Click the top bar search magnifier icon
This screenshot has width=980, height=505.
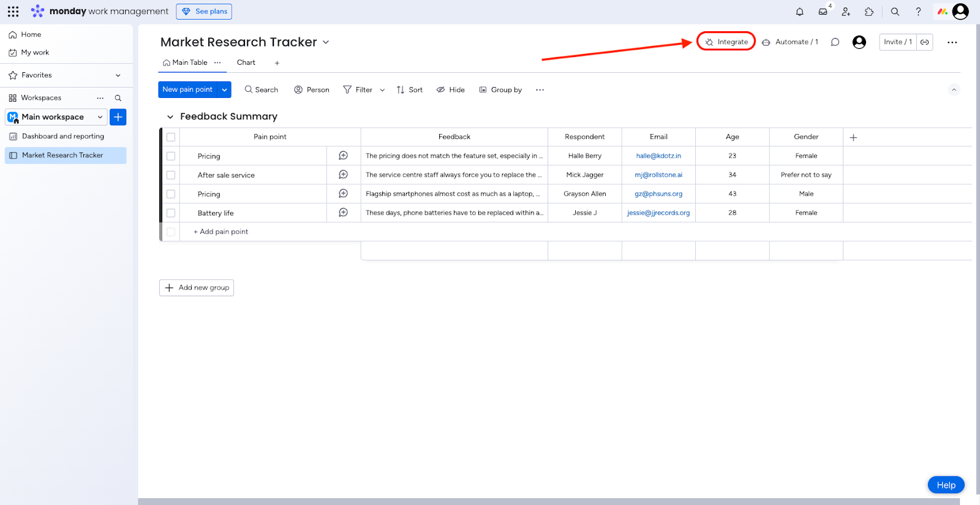pyautogui.click(x=895, y=12)
